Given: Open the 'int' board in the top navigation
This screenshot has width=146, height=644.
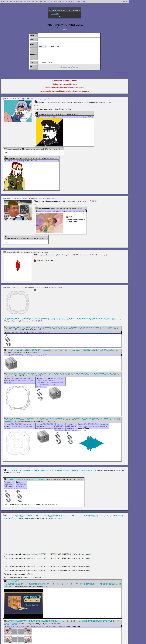Looking at the screenshot, I should tap(8, 2).
